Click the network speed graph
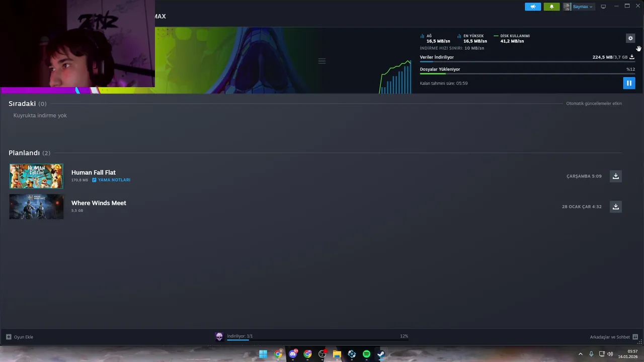 [x=395, y=77]
